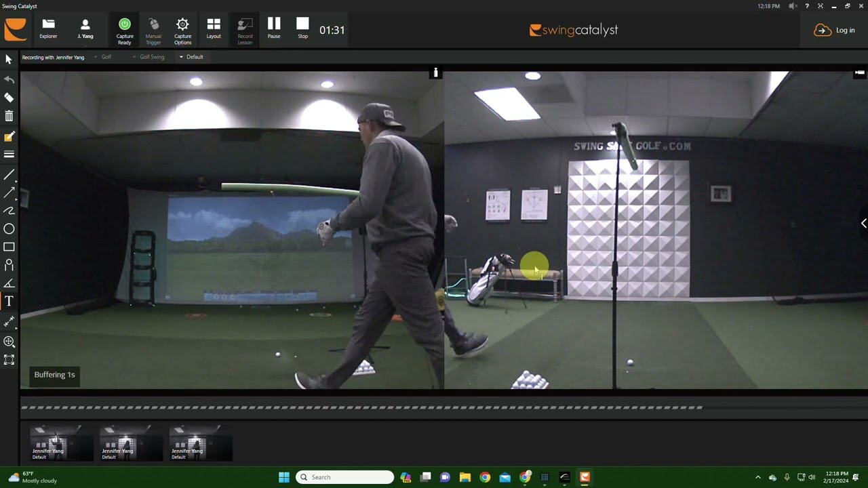Select the arrow drawing tool
The image size is (868, 488).
tap(9, 193)
